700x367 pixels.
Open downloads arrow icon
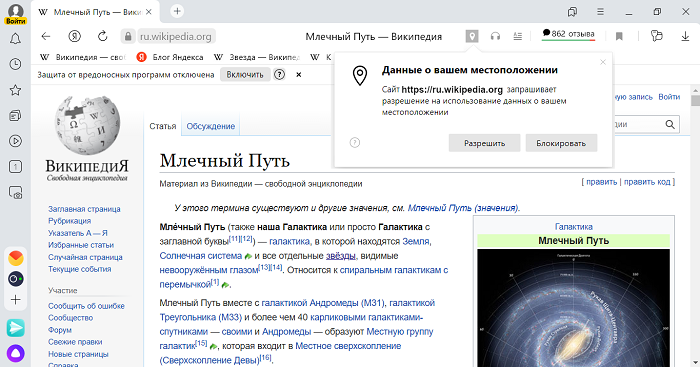[685, 36]
